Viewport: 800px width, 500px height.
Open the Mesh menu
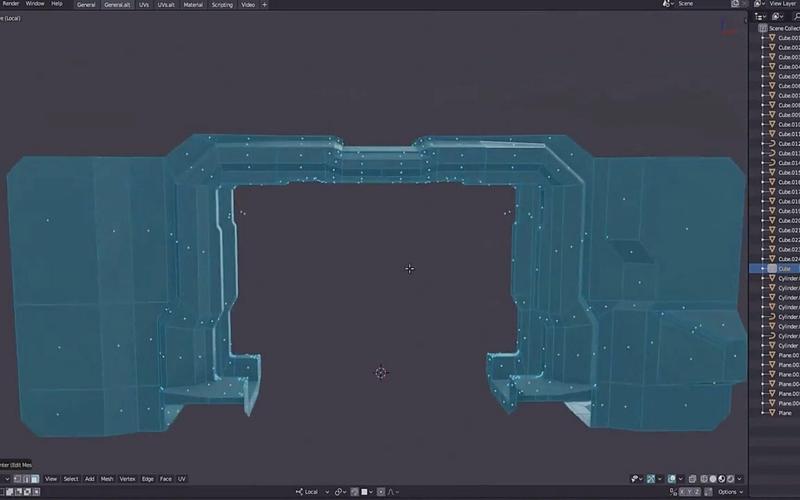(107, 479)
